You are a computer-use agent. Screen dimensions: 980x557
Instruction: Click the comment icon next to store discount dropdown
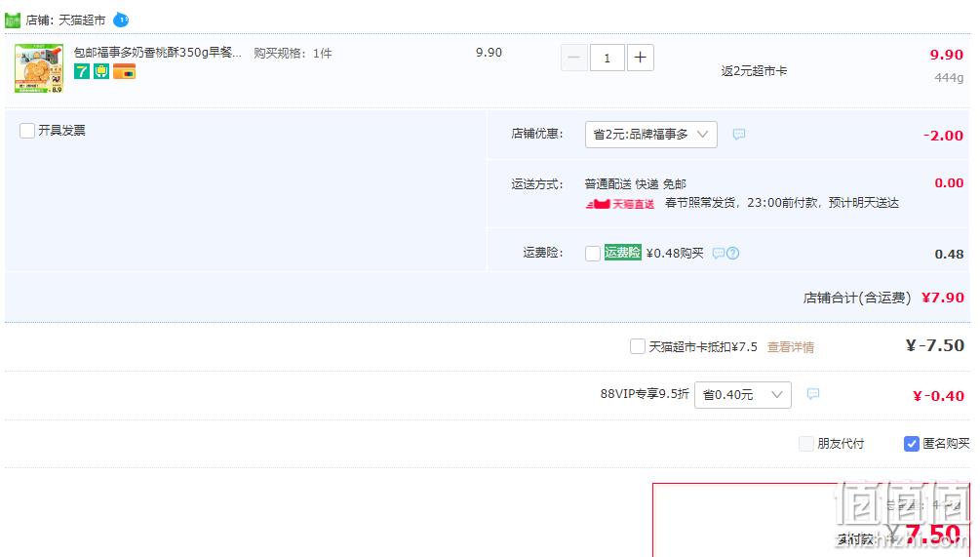click(x=739, y=135)
